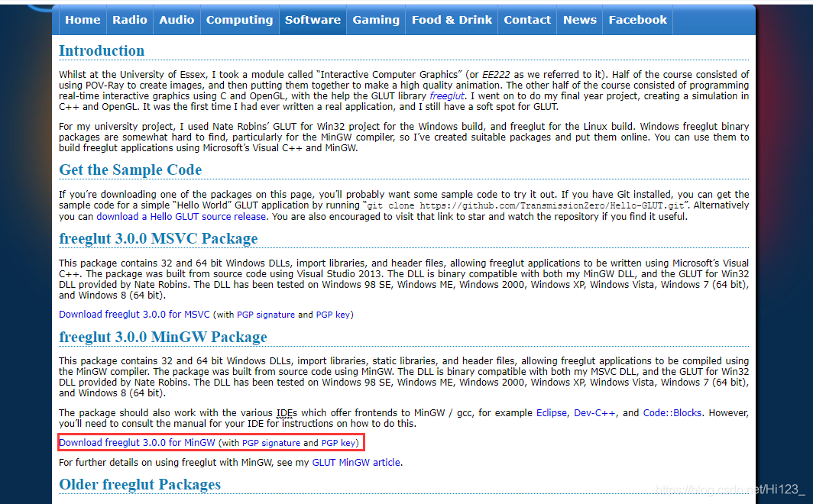Open the Home navigation tab
The height and width of the screenshot is (504, 813).
83,20
